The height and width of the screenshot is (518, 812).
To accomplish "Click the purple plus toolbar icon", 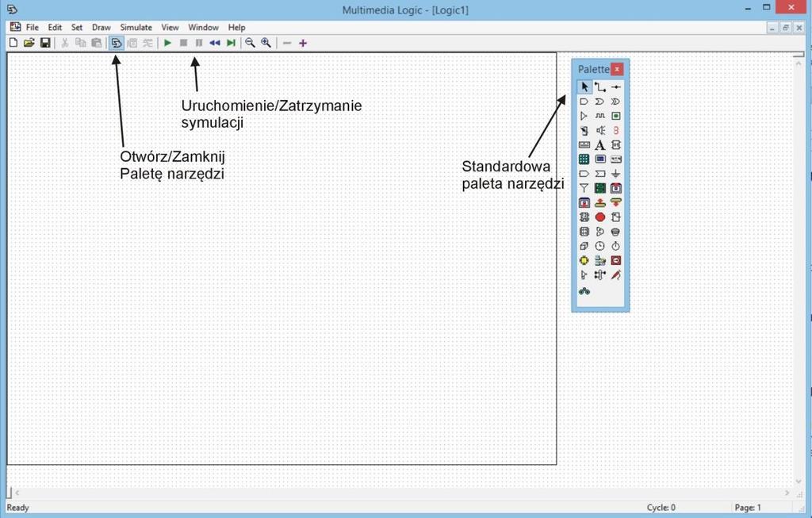I will tap(303, 43).
